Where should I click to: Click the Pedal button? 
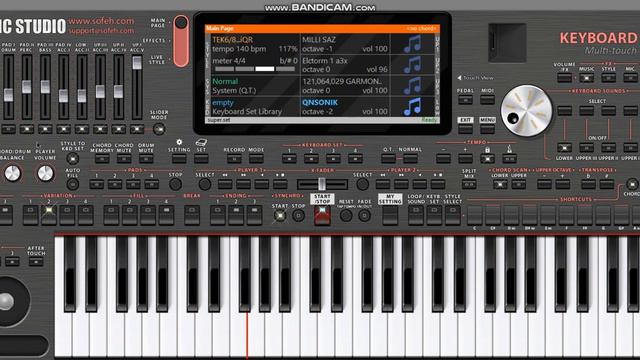click(x=465, y=100)
